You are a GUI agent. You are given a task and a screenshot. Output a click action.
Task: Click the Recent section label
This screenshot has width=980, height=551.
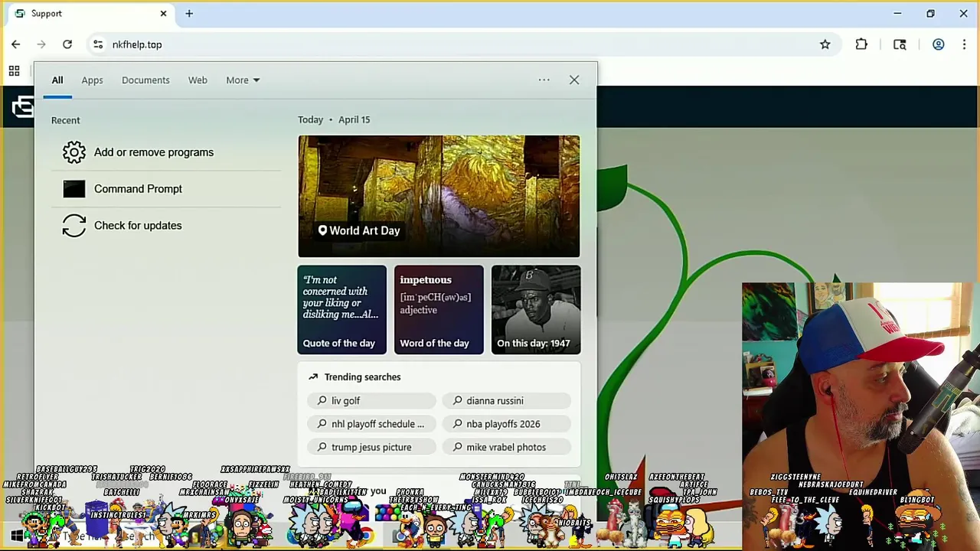pos(65,120)
